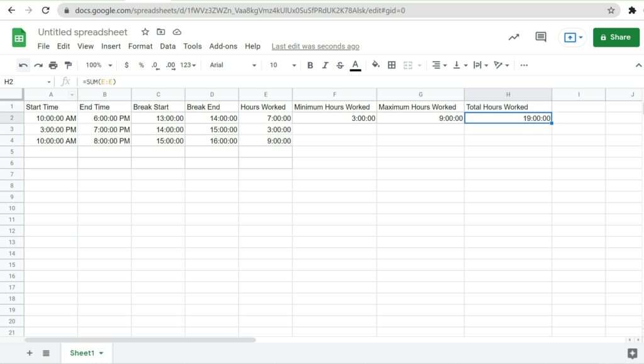Image resolution: width=644 pixels, height=364 pixels.
Task: Expand the zoom 100% dropdown
Action: point(99,65)
